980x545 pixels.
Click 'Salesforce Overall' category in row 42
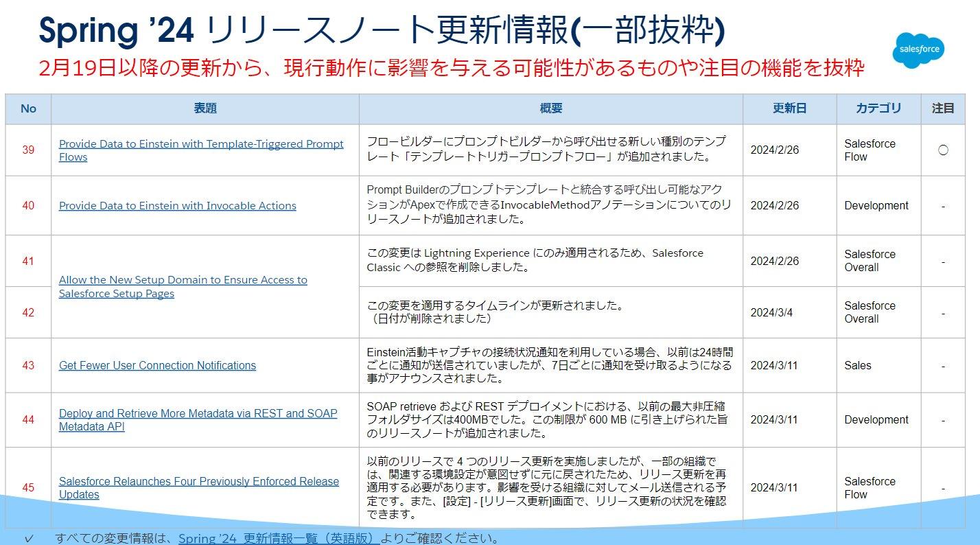[x=870, y=312]
